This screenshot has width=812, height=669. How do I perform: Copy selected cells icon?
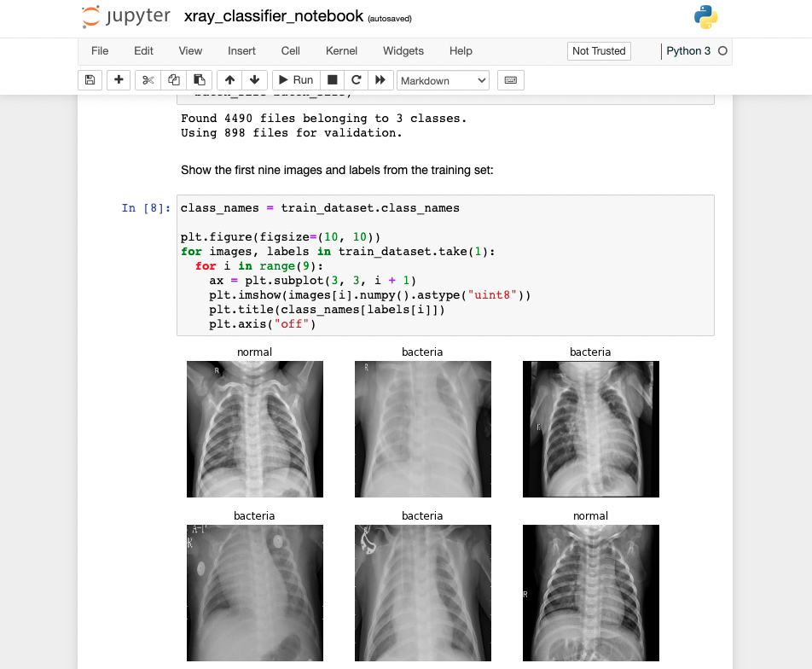(x=173, y=80)
